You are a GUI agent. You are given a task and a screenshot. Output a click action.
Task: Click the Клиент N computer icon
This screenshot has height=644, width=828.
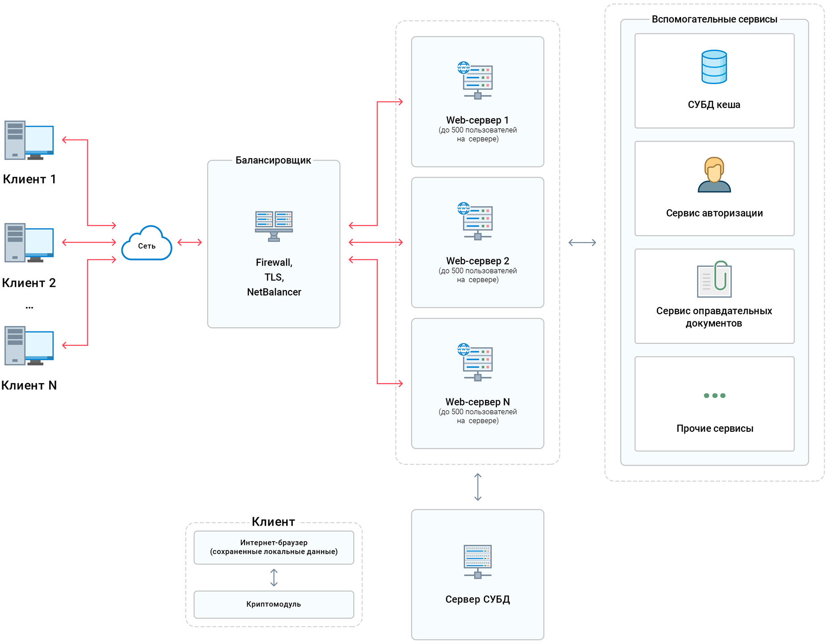click(29, 345)
